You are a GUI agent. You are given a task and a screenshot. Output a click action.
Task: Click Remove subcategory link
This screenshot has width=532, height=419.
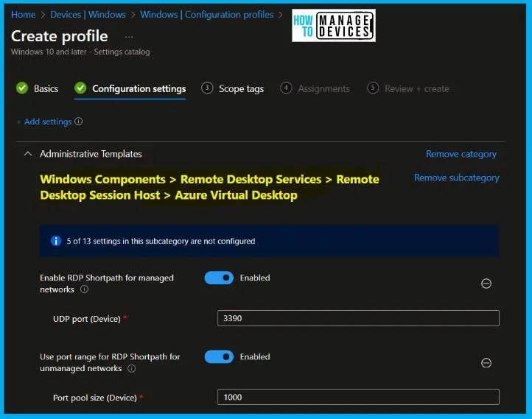456,178
